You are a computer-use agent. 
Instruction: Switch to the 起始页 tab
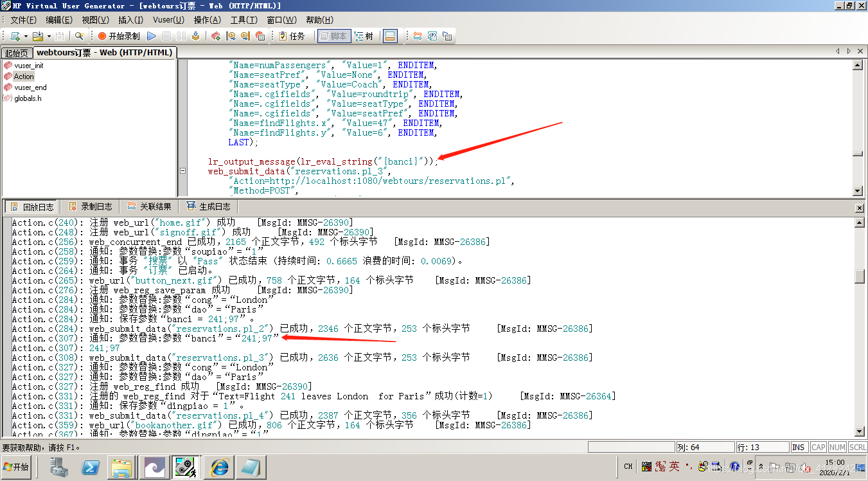coord(17,53)
